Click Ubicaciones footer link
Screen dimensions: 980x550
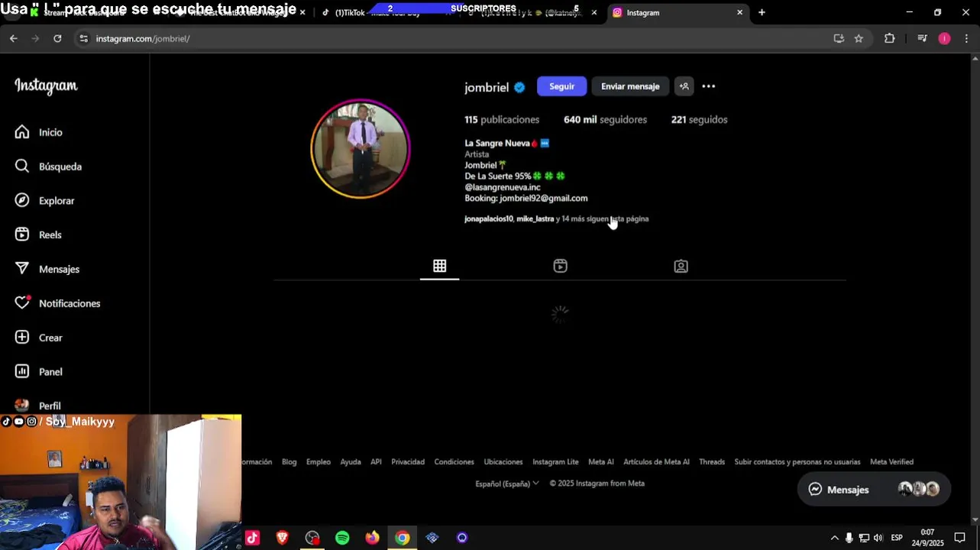(503, 462)
